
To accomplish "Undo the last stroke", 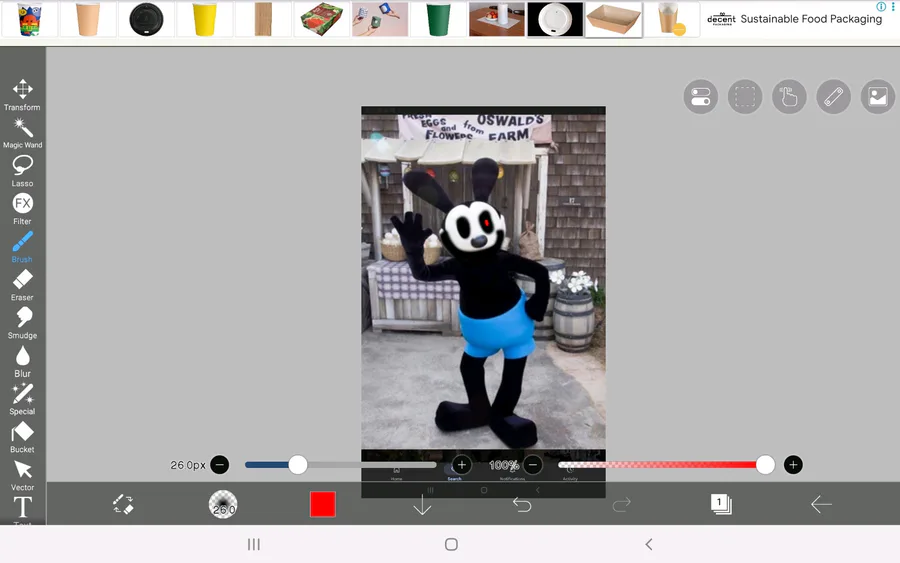I will point(522,504).
